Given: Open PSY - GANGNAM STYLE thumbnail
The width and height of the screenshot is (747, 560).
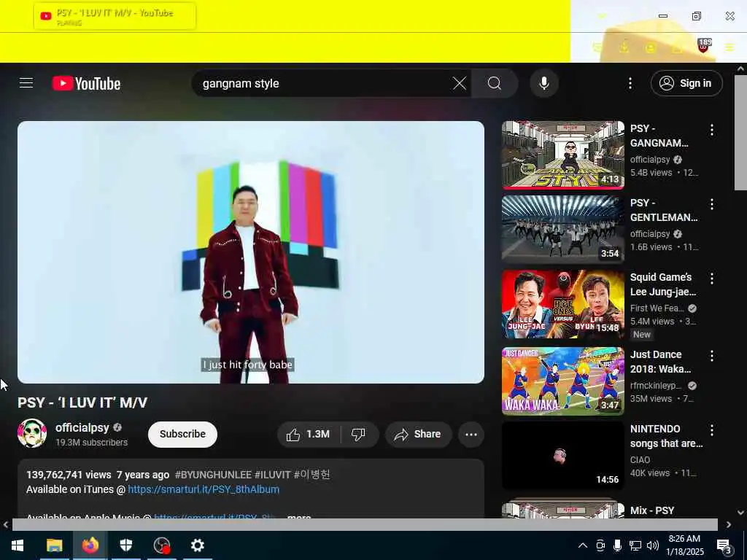Looking at the screenshot, I should [x=562, y=155].
